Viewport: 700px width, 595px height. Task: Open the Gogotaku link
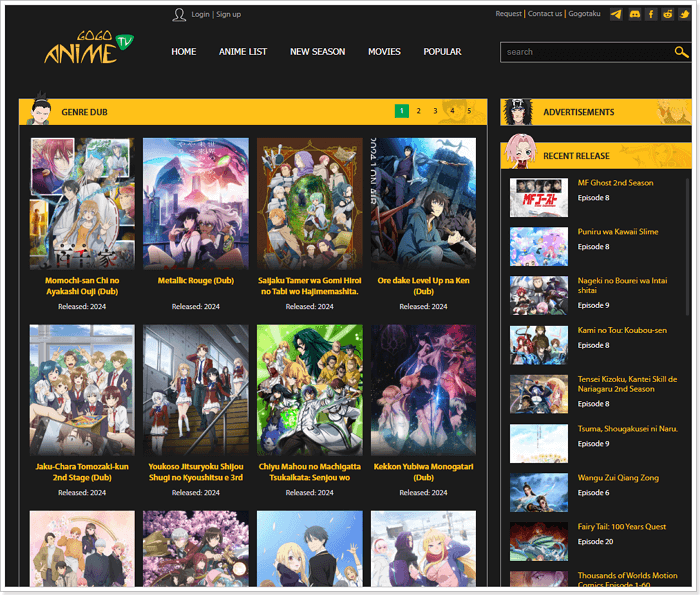(x=584, y=14)
